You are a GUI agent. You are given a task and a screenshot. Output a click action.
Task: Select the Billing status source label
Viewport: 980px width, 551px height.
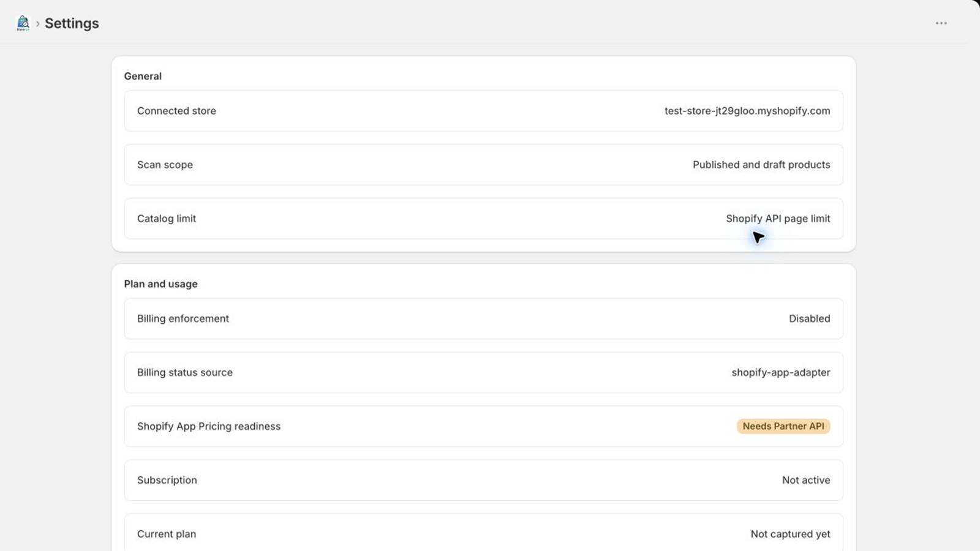[185, 372]
